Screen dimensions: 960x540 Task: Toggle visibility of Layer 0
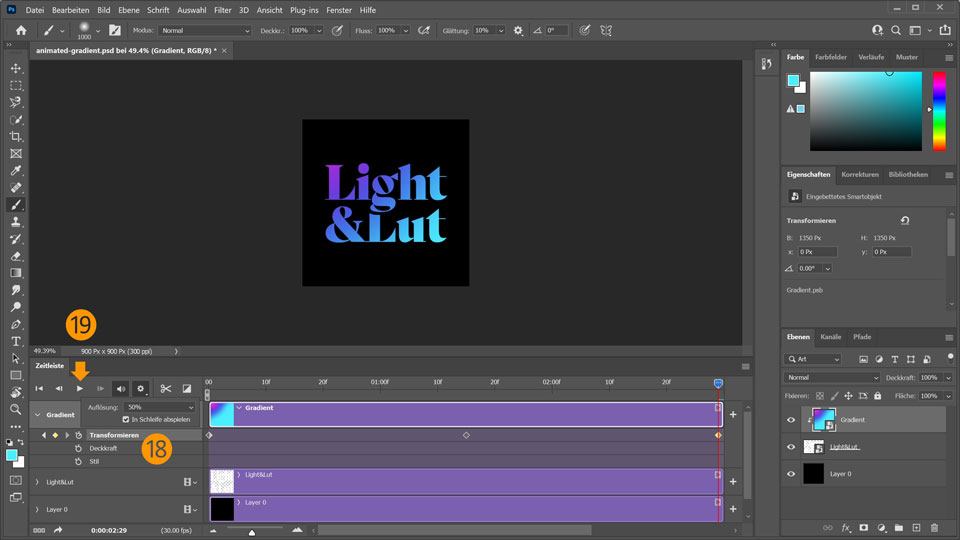click(x=791, y=473)
